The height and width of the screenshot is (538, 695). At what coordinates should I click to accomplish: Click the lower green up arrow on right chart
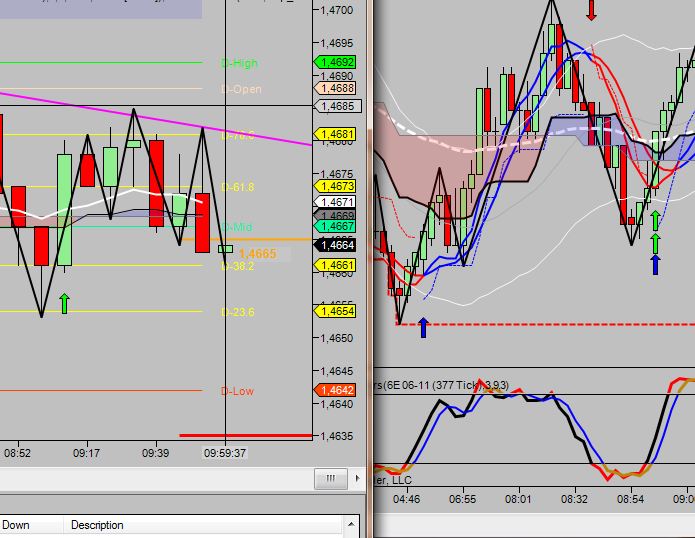click(656, 243)
